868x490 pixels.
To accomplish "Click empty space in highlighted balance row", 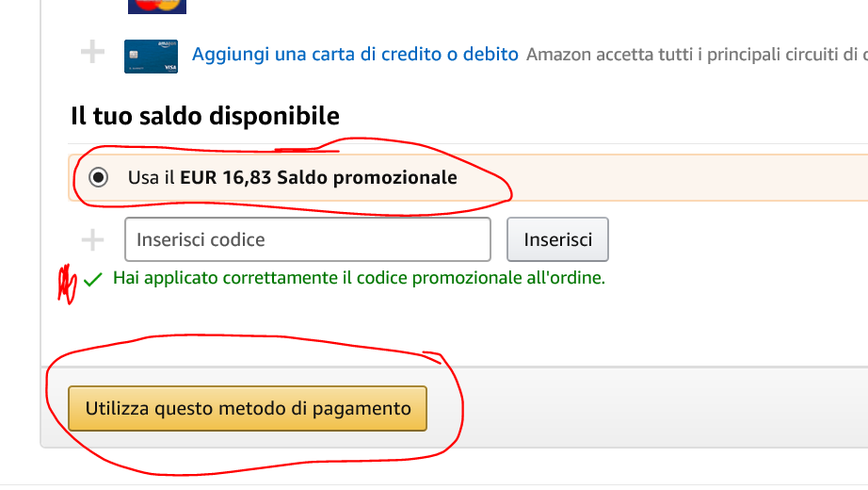I will [x=678, y=177].
